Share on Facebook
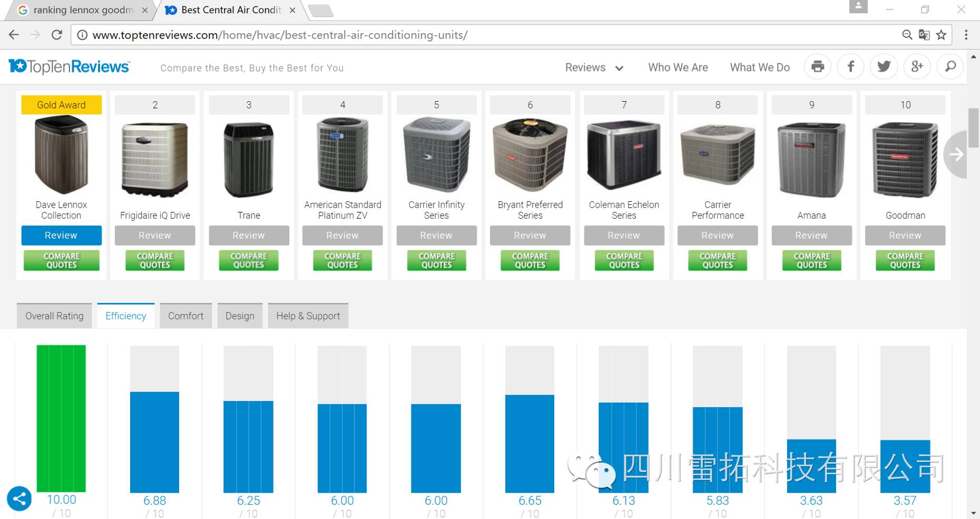Image resolution: width=980 pixels, height=519 pixels. click(x=851, y=66)
